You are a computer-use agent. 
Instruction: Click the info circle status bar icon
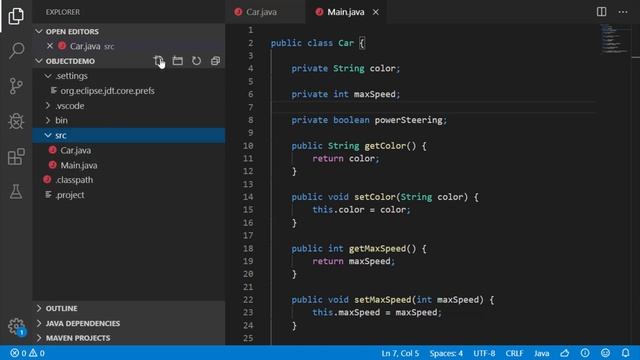pos(585,353)
